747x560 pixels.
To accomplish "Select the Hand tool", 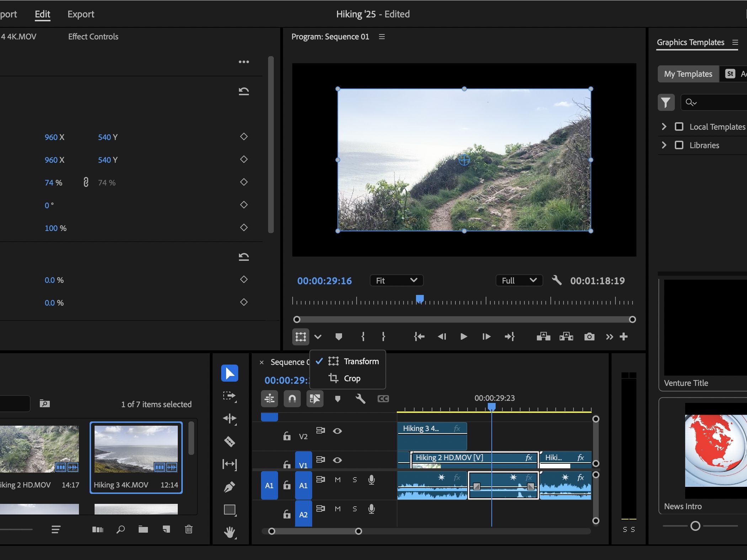I will point(230,532).
